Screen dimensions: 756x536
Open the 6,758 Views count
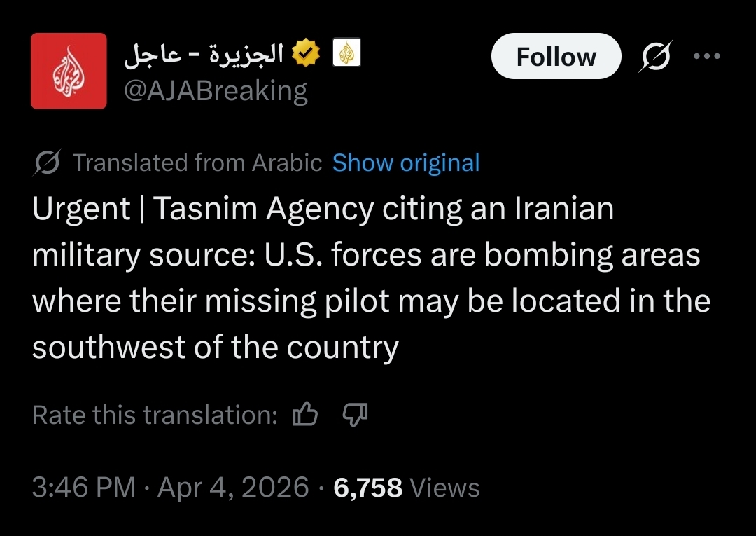(406, 487)
